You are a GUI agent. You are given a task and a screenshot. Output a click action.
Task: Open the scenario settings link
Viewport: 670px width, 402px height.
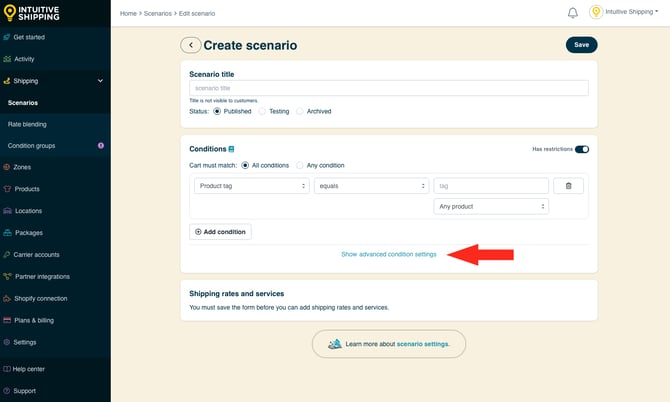[x=423, y=344]
